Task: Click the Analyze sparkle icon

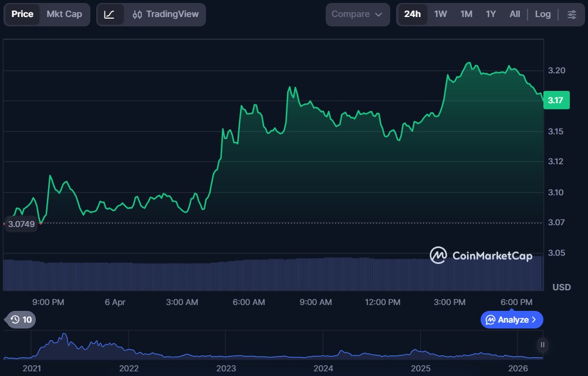Action: pos(491,320)
